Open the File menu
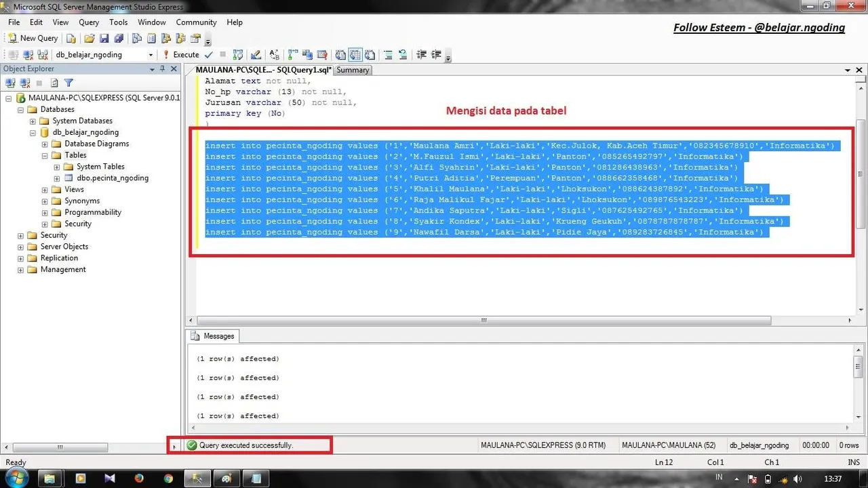Image resolution: width=868 pixels, height=488 pixels. (x=14, y=22)
